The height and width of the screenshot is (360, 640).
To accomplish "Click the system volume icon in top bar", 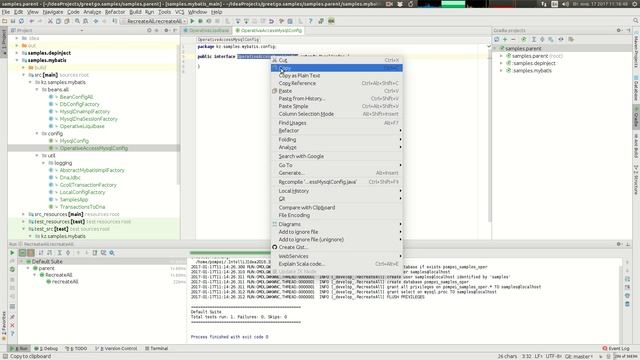I will [x=565, y=4].
